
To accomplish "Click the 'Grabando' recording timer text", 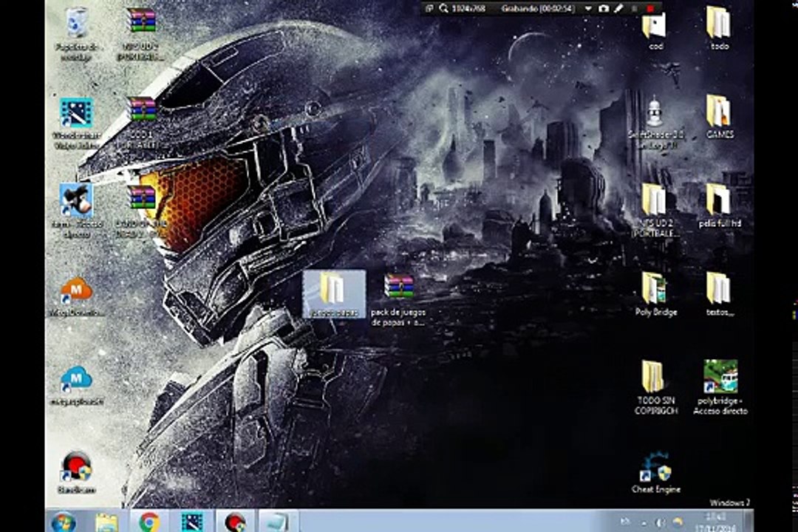I will (537, 9).
